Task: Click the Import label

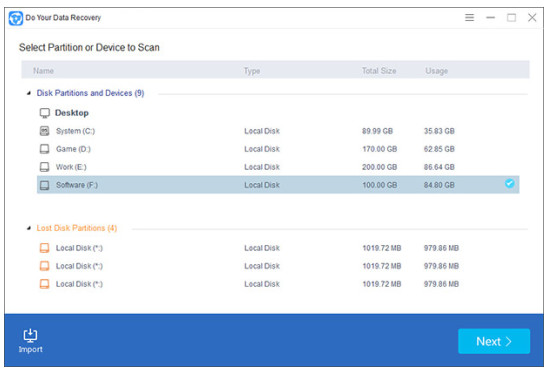Action: [x=30, y=349]
